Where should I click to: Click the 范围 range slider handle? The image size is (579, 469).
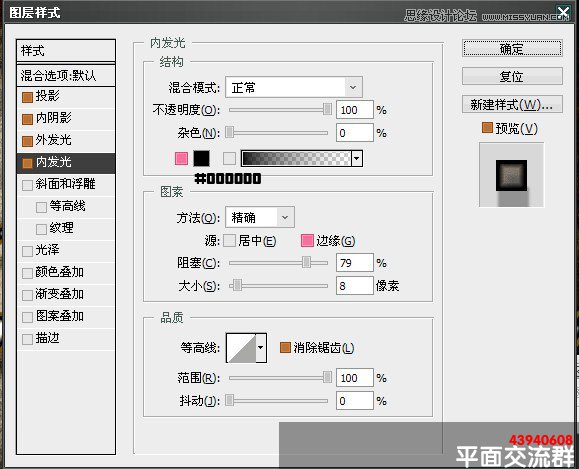coord(327,377)
